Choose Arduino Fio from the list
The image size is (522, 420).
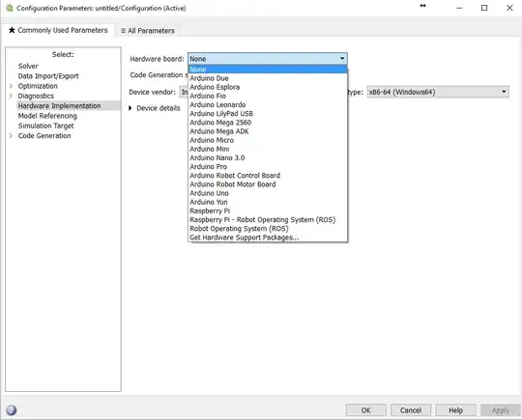coord(268,96)
